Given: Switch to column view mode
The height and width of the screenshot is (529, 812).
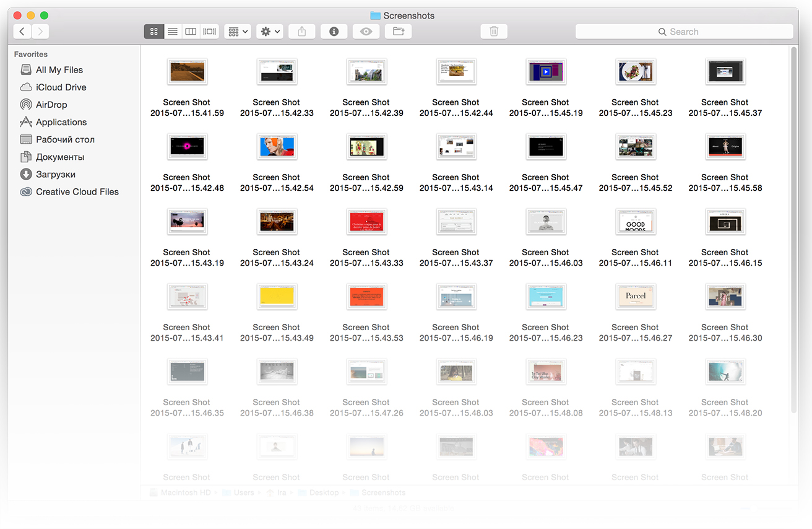Looking at the screenshot, I should click(191, 32).
